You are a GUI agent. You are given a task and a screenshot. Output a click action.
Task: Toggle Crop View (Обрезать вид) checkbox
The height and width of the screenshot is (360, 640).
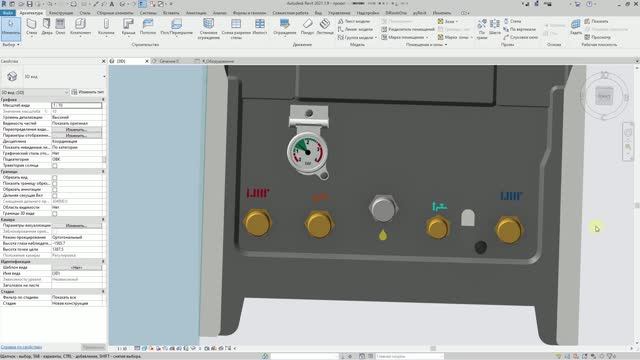pos(55,178)
